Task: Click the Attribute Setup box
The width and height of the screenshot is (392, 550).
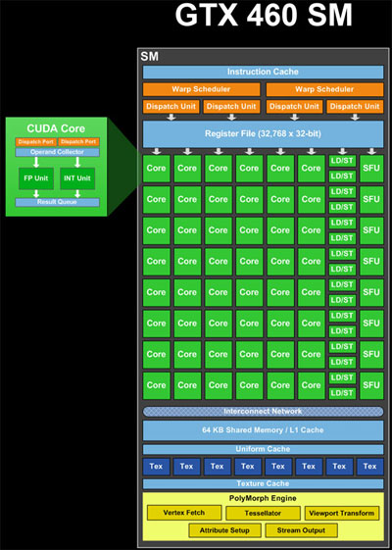Action: tap(224, 530)
